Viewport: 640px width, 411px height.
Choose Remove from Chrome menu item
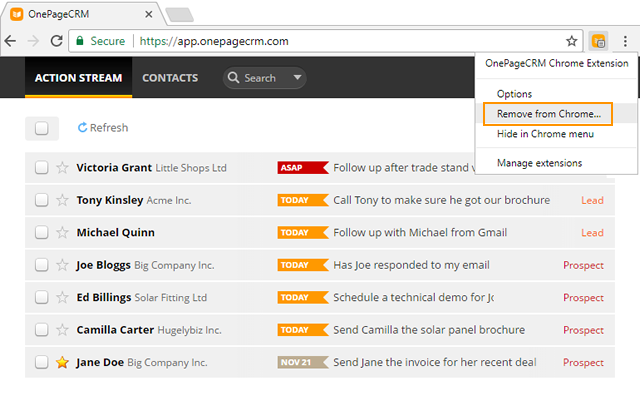[x=548, y=114]
